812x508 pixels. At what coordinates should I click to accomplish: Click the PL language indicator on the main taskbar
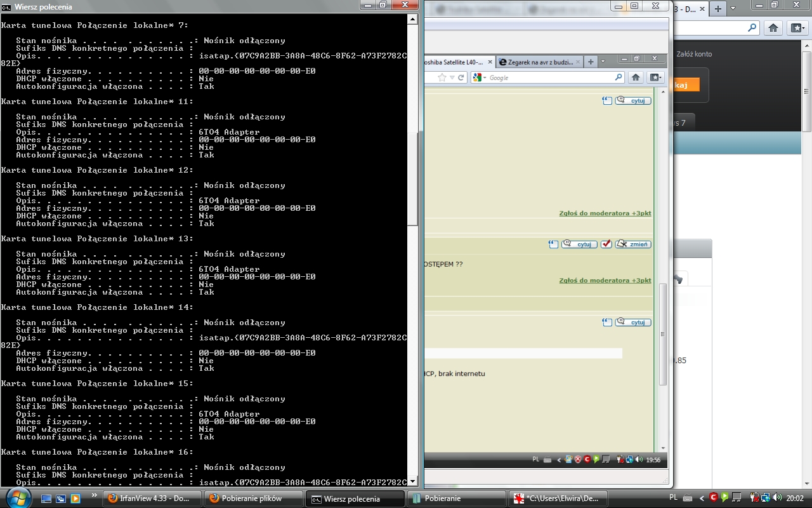point(674,497)
